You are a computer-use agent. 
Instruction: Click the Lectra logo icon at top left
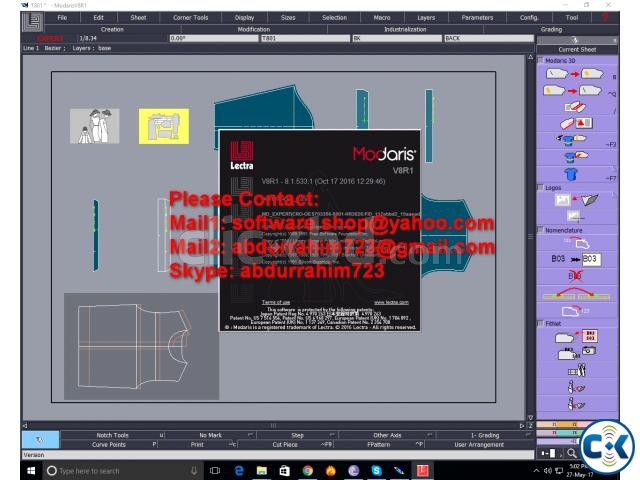tap(32, 22)
